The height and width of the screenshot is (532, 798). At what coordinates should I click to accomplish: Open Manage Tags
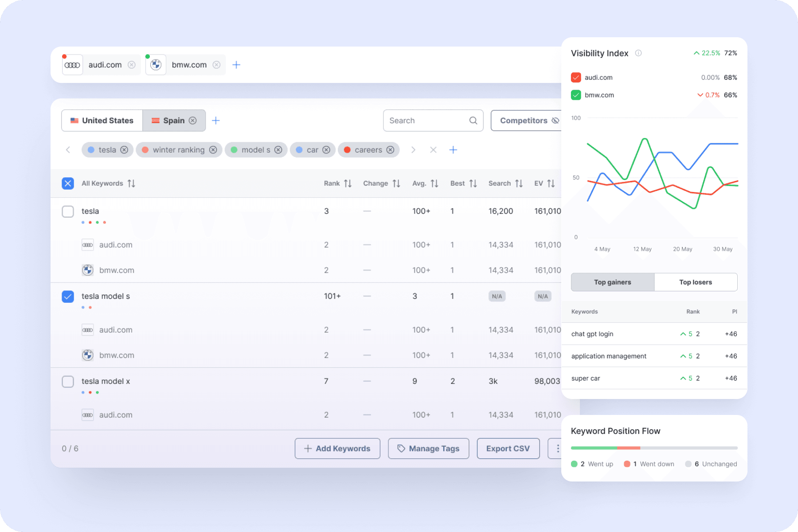click(x=428, y=449)
